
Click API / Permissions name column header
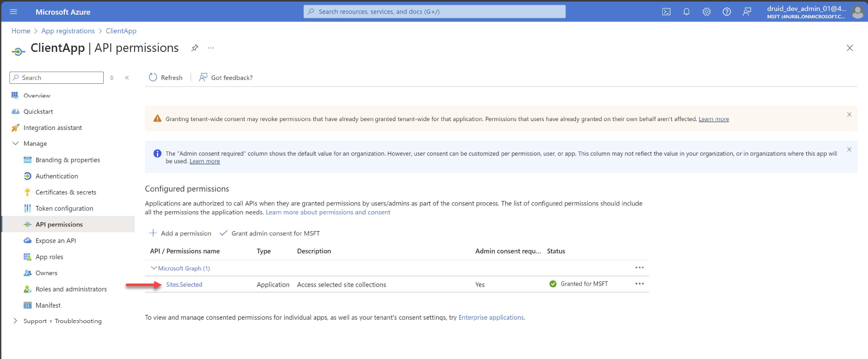click(x=185, y=251)
